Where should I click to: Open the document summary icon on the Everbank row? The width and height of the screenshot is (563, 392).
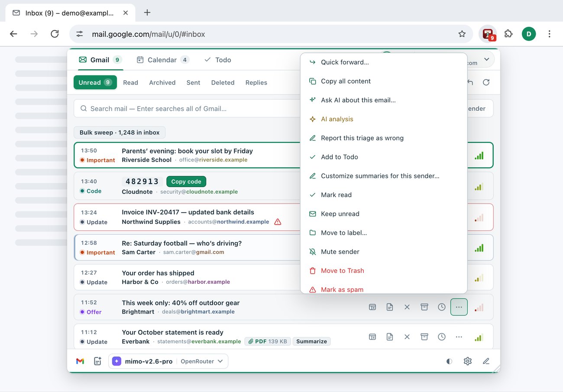[390, 337]
